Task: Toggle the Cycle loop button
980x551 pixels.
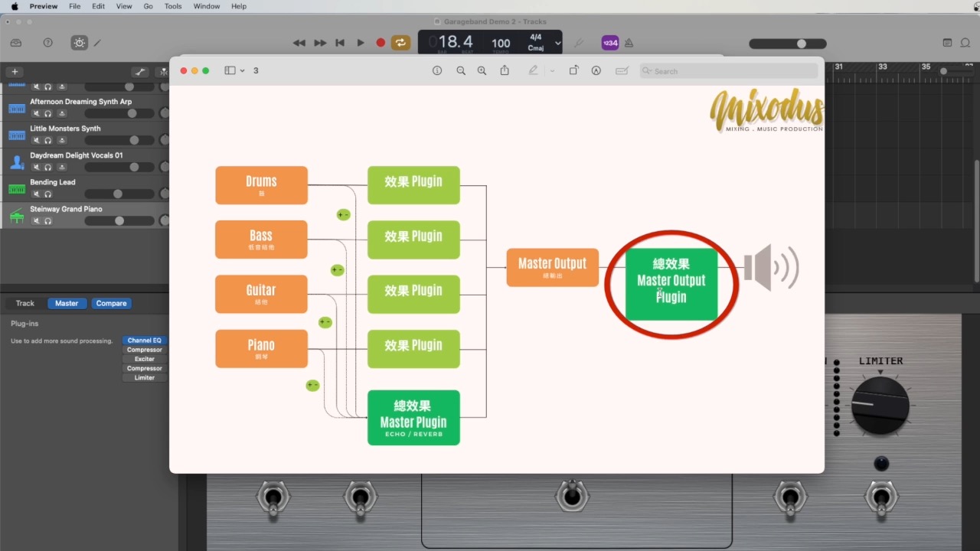Action: click(400, 43)
